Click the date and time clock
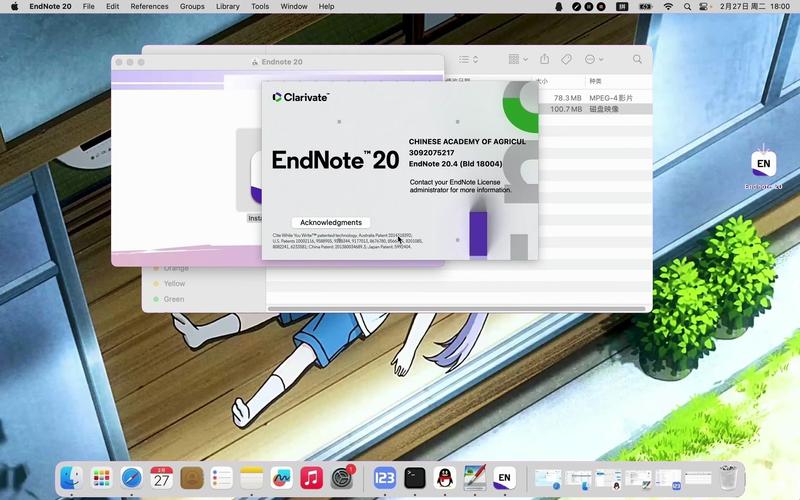Image resolution: width=800 pixels, height=500 pixels. pyautogui.click(x=755, y=7)
